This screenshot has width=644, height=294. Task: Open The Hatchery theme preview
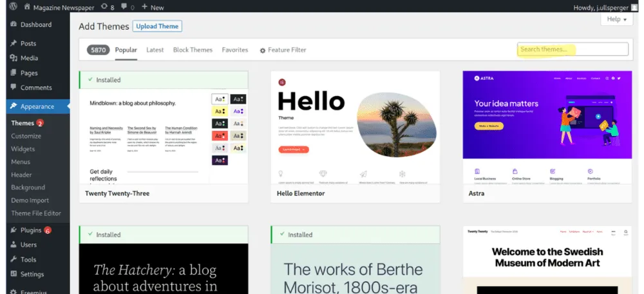coord(164,268)
